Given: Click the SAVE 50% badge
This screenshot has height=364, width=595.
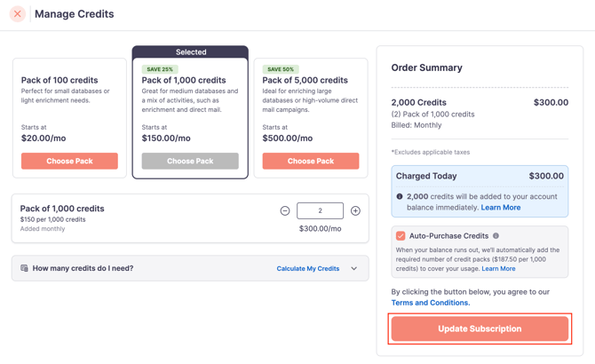Looking at the screenshot, I should tap(281, 69).
